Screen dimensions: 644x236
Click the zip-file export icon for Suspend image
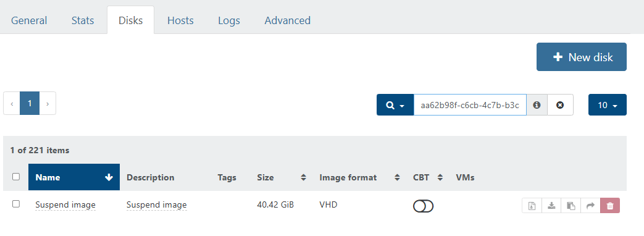tap(532, 206)
